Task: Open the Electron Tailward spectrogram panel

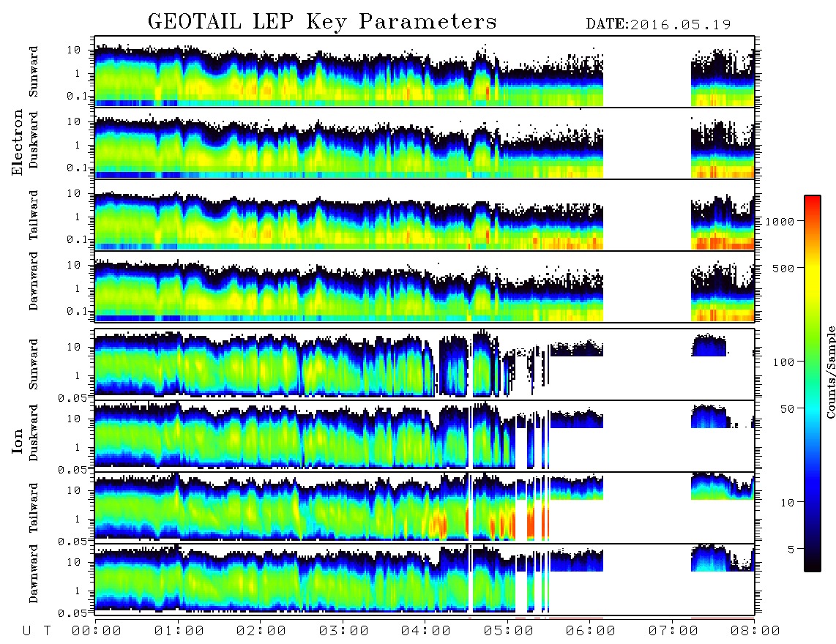Action: (x=425, y=215)
